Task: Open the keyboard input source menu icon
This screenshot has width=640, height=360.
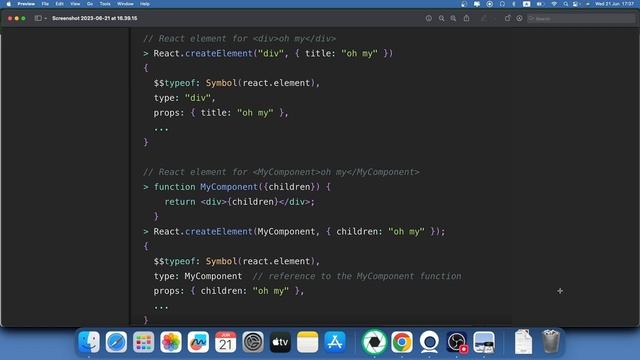Action: (x=527, y=4)
